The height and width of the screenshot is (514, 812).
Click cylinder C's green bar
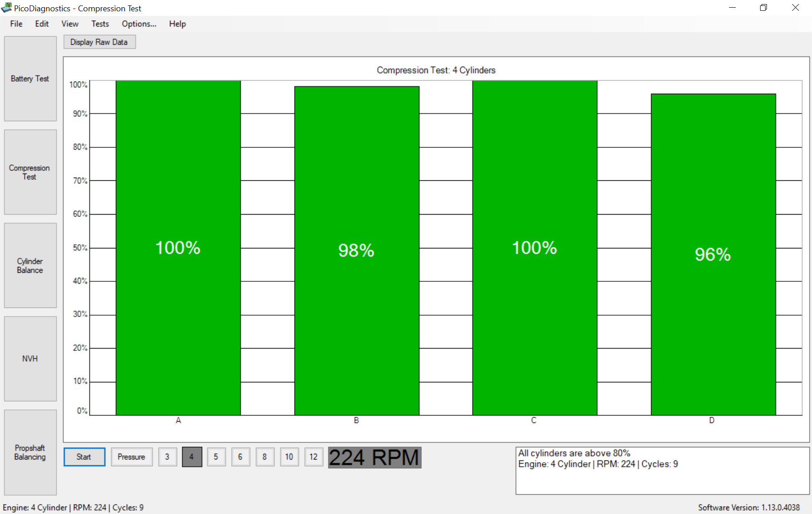(x=535, y=248)
